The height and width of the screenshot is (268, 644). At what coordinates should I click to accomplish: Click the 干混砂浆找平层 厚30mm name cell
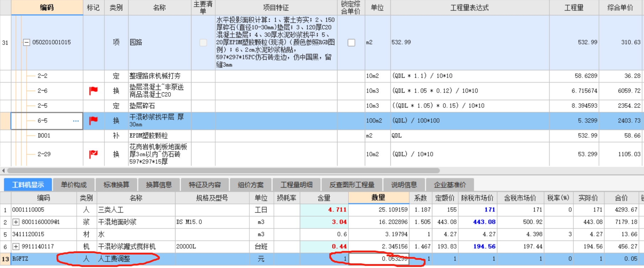pos(160,121)
